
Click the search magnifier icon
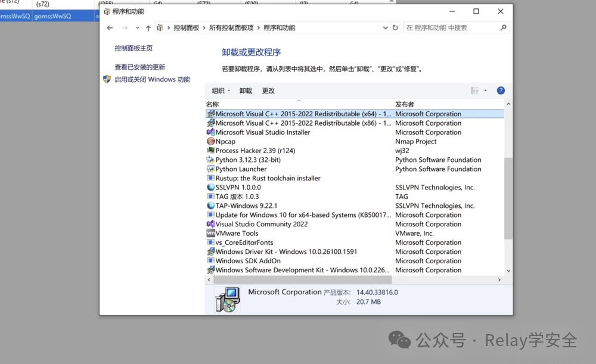click(504, 27)
